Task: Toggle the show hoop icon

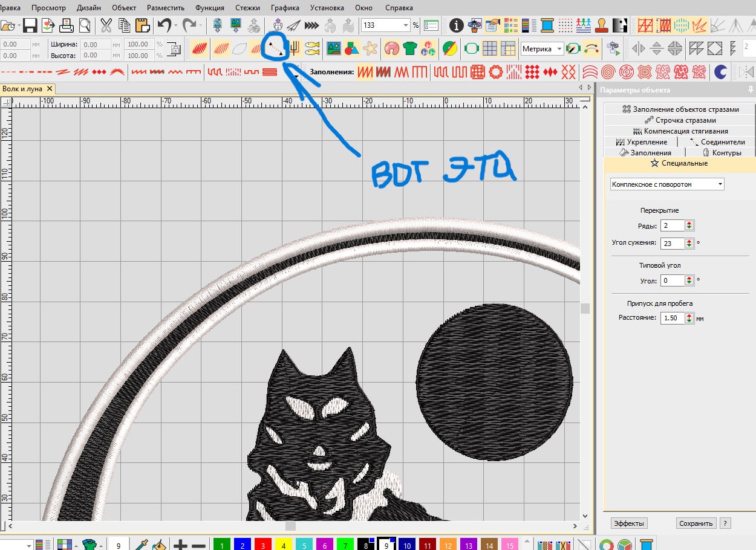Action: point(471,48)
